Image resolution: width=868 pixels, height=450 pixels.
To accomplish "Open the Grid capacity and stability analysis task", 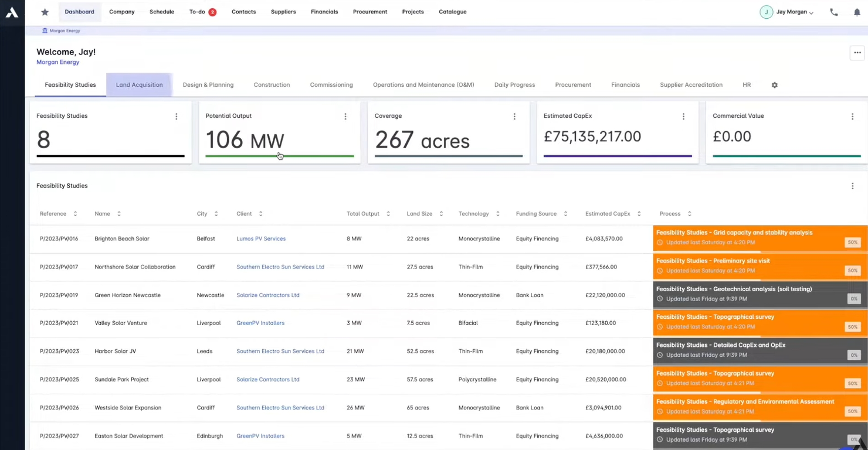I will pos(734,233).
